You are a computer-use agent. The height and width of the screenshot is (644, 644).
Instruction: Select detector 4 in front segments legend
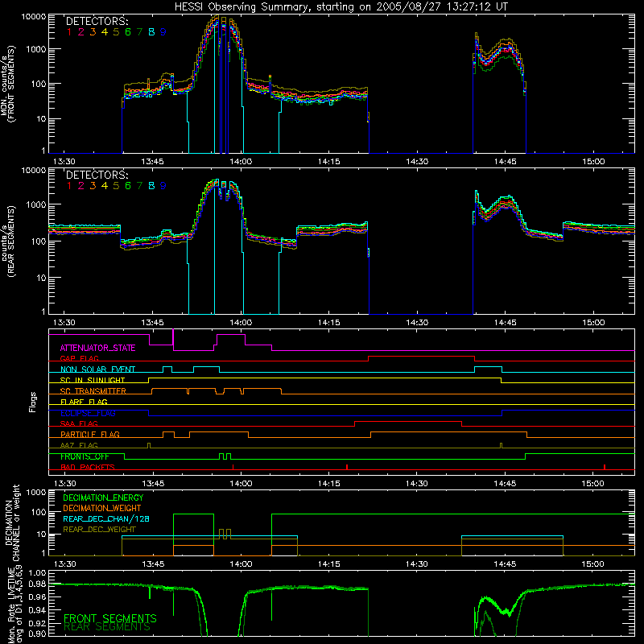(105, 32)
